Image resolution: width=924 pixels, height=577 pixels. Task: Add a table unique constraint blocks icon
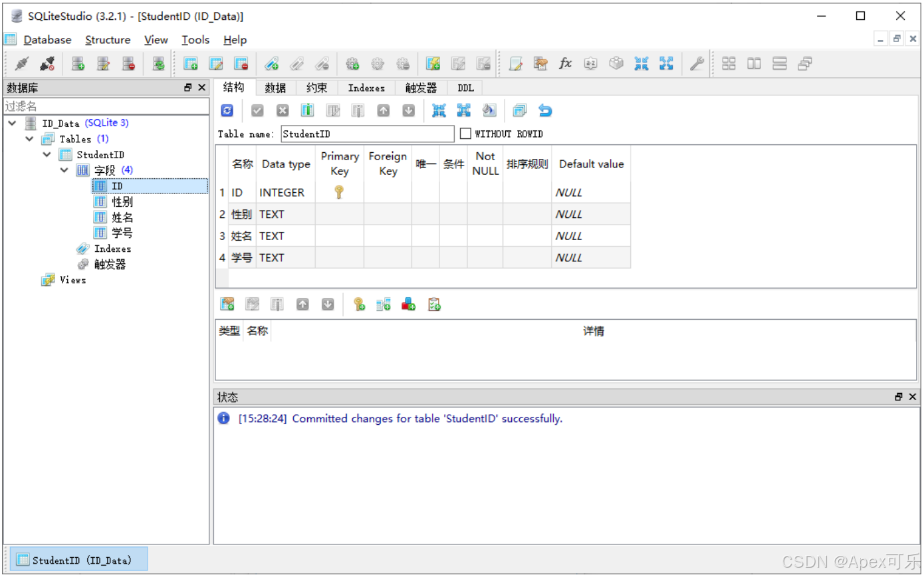click(409, 304)
